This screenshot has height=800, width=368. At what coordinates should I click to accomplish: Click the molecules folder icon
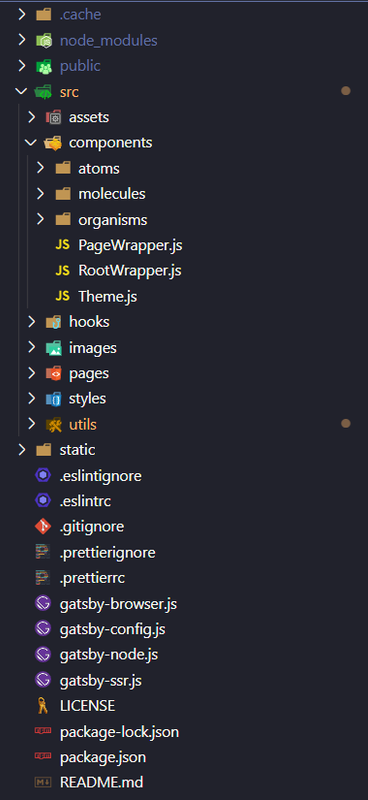63,194
